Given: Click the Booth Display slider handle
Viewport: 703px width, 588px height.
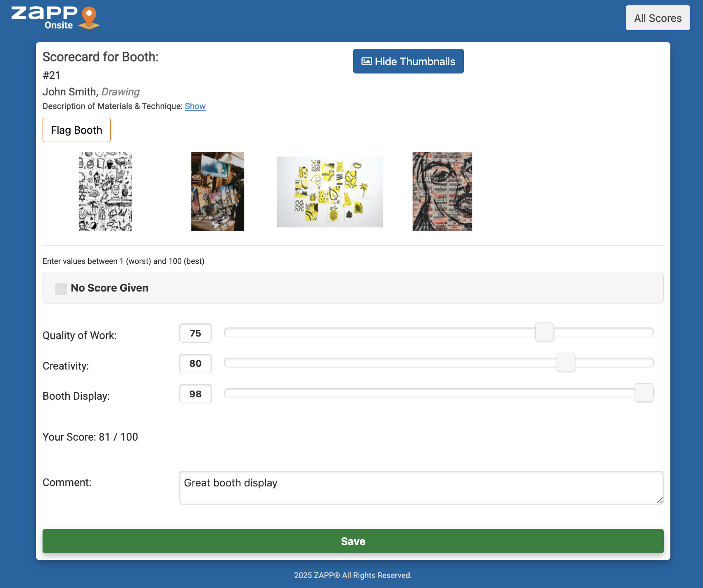Looking at the screenshot, I should click(x=644, y=392).
